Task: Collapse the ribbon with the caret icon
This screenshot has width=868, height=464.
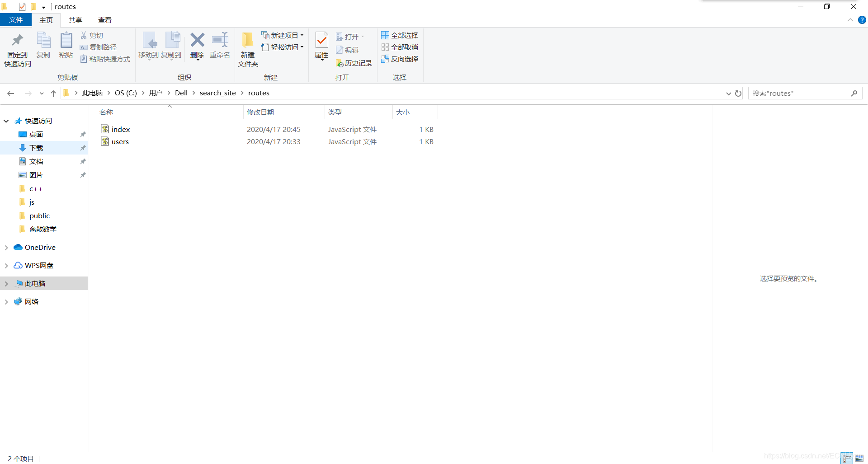Action: (850, 20)
